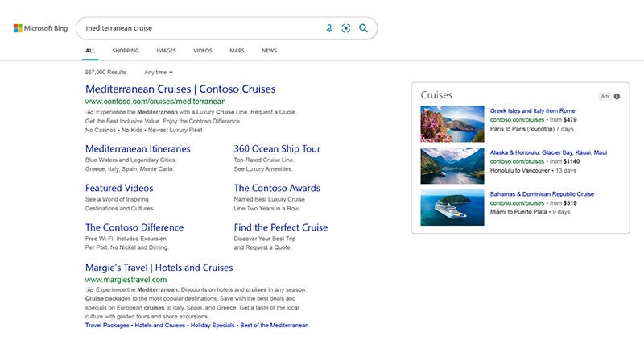Screen dimensions: 644x345
Task: Click the Ads label in Cruises panel
Action: pos(605,97)
